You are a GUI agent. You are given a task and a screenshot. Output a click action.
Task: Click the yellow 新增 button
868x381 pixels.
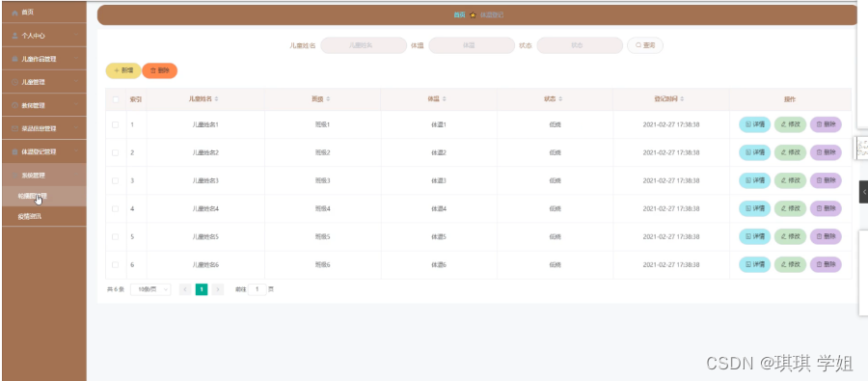tap(123, 70)
